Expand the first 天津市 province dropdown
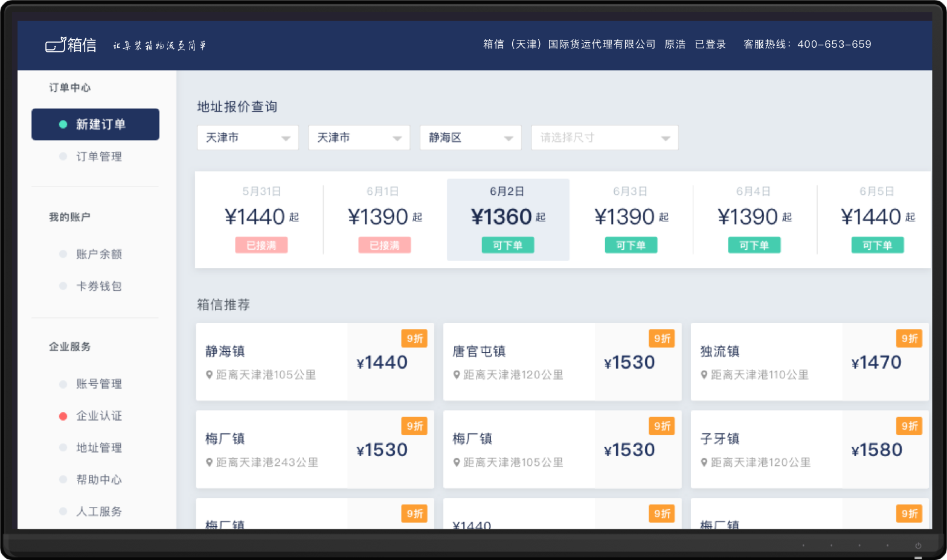The height and width of the screenshot is (560, 947). tap(248, 138)
